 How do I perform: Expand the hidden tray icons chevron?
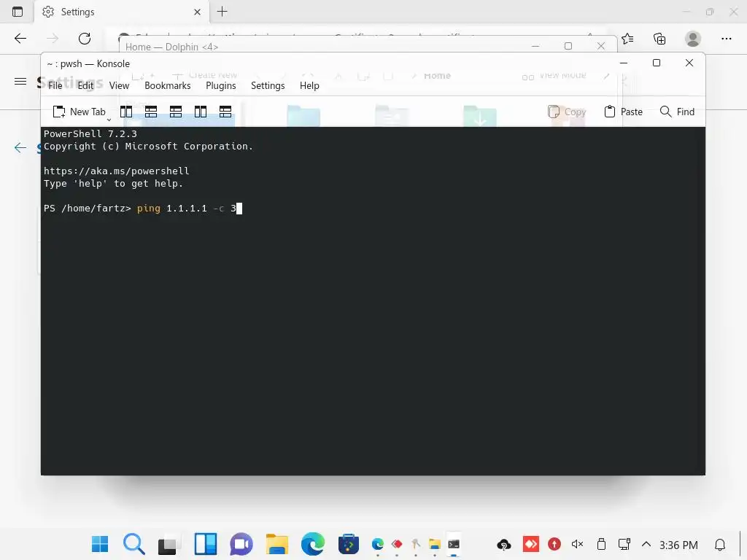[x=646, y=544]
